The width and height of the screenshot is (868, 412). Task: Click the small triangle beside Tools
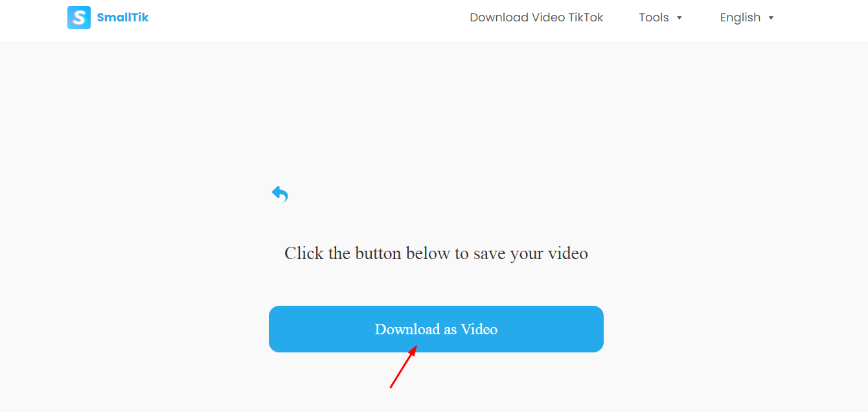[680, 18]
